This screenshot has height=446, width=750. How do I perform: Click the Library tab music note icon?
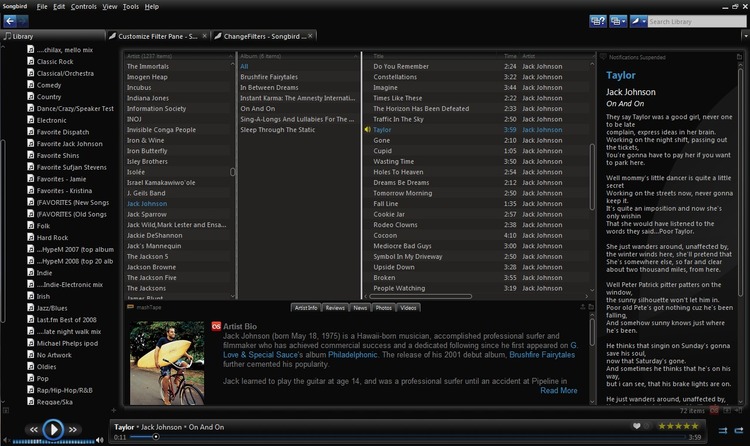pos(7,36)
